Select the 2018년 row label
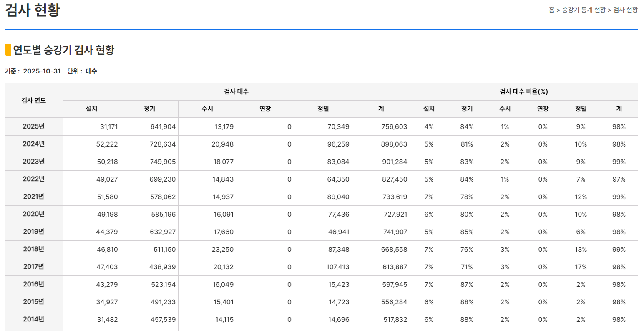Viewport: 644px width, 331px height. click(34, 249)
